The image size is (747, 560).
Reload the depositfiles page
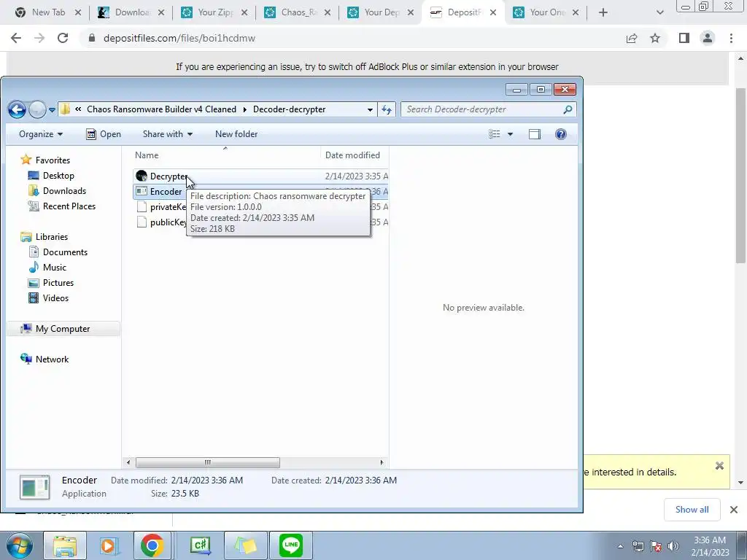point(63,38)
